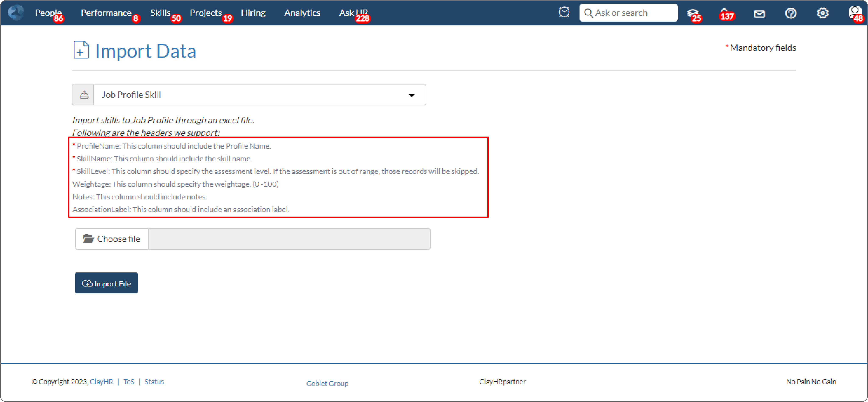Click the AssociationLabel header description
Image resolution: width=868 pixels, height=402 pixels.
181,209
